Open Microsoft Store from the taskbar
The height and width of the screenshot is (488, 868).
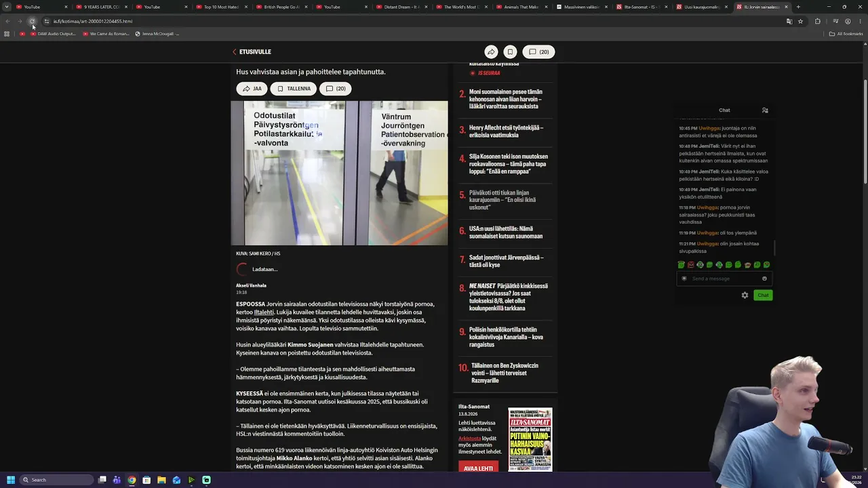(x=146, y=480)
